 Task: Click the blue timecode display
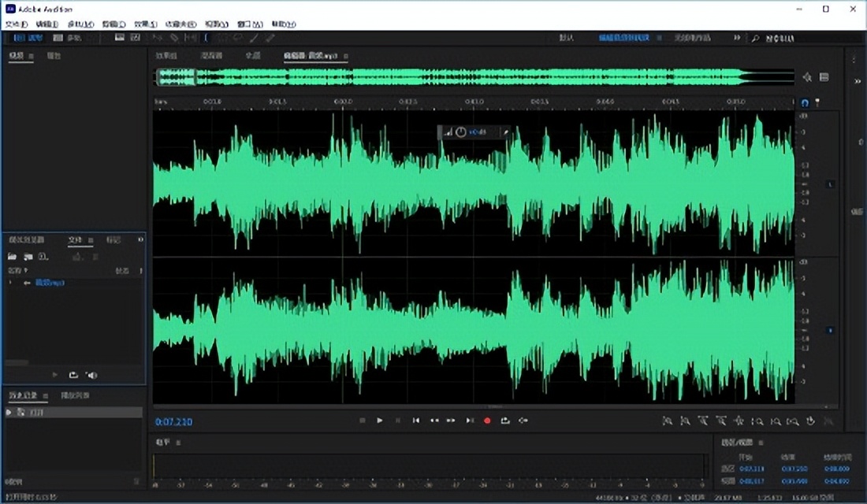173,421
